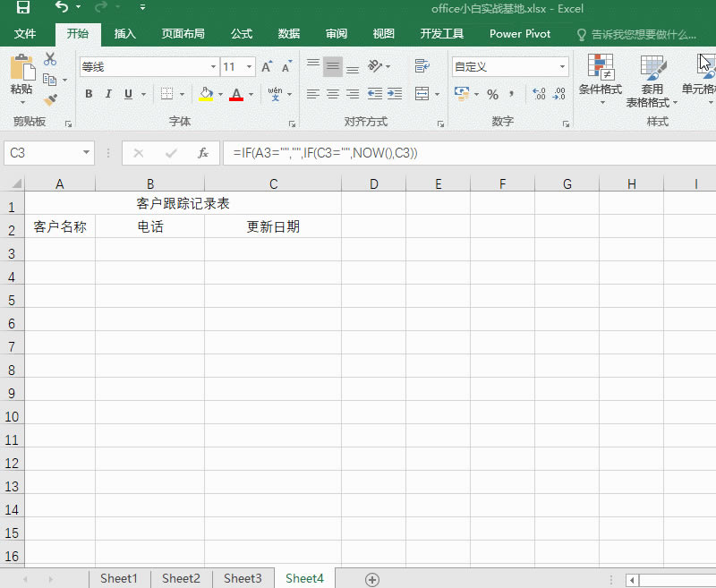Switch to the 公式 ribbon tab
The height and width of the screenshot is (588, 716).
click(x=241, y=34)
